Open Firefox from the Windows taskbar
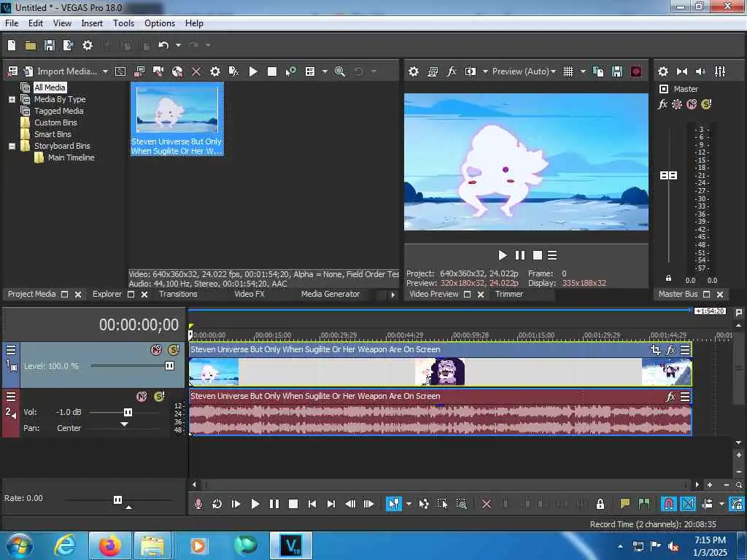The image size is (747, 560). [109, 545]
